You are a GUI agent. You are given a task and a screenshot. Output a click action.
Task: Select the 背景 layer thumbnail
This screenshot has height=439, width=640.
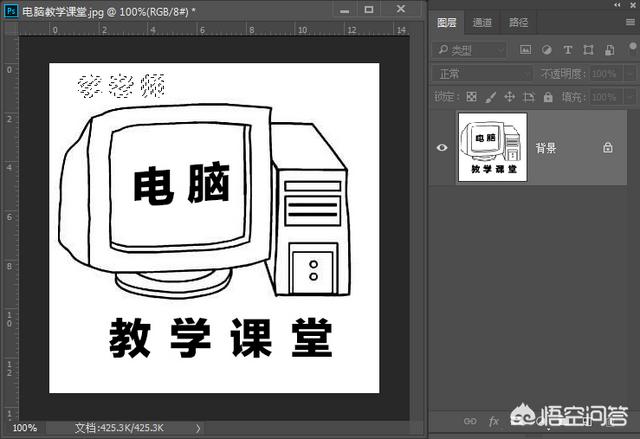[492, 148]
